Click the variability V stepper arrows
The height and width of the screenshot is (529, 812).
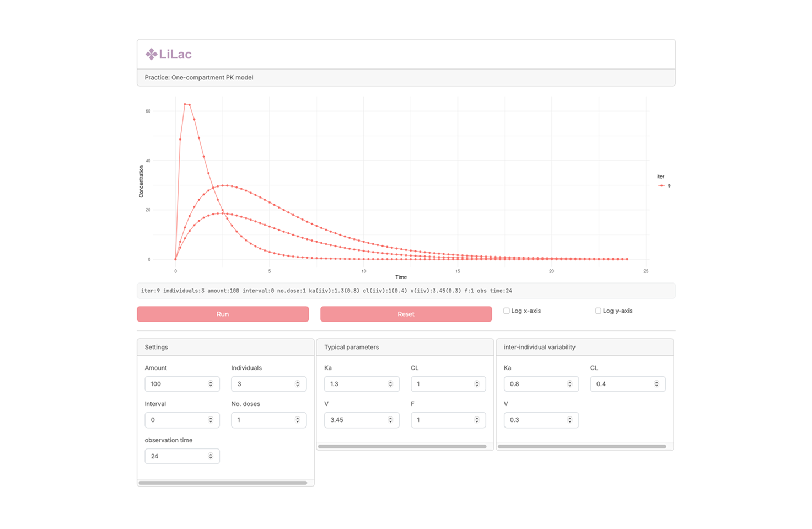click(x=570, y=420)
